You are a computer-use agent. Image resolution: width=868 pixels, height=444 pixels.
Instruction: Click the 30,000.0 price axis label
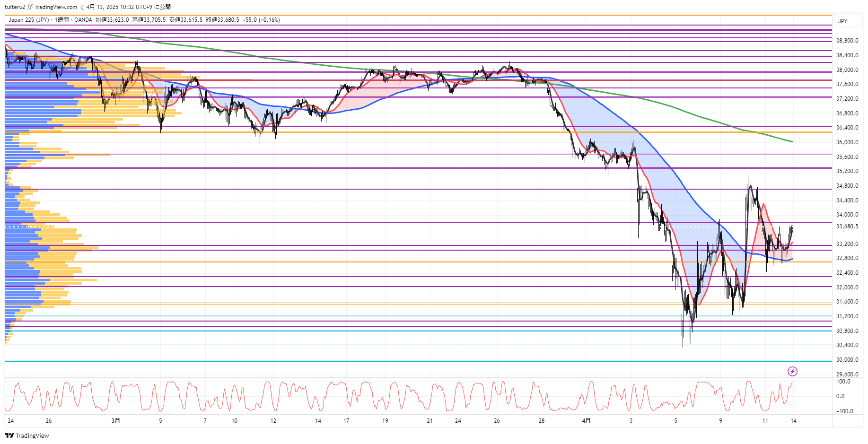(847, 360)
